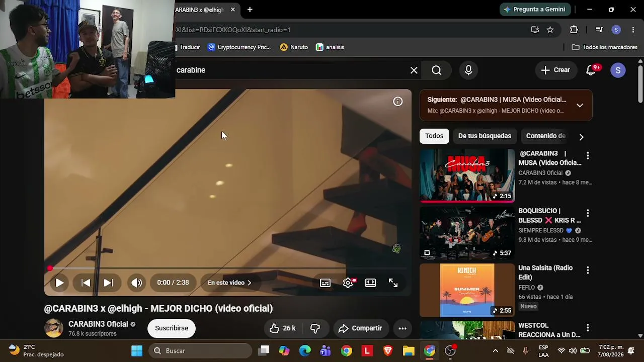
Task: Open the '@CARABIN3 | MUSA' video title
Action: point(550,158)
